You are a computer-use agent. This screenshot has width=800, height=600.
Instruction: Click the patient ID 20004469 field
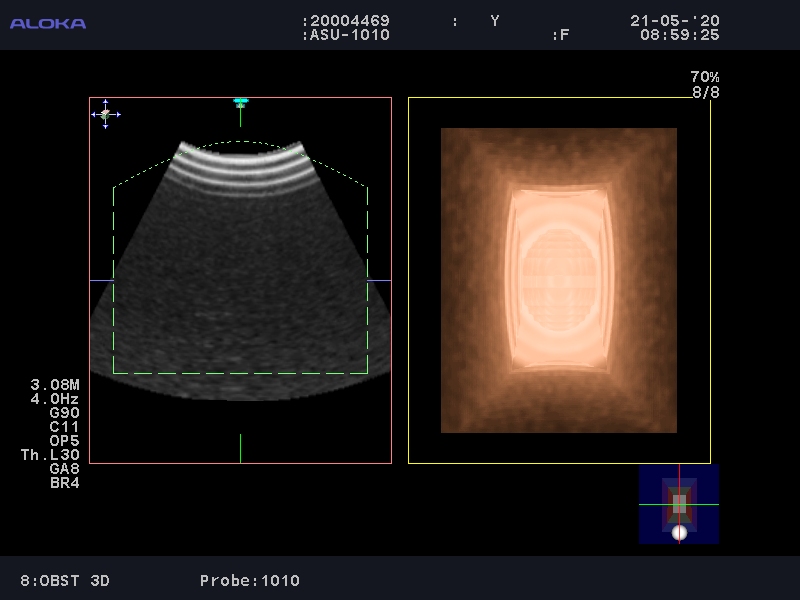coord(350,21)
